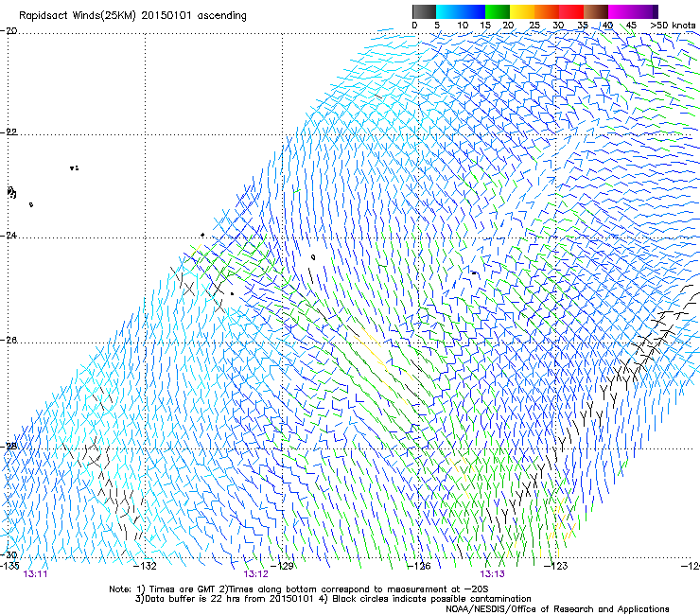Click the "Times are GMT" note line

pos(299,589)
